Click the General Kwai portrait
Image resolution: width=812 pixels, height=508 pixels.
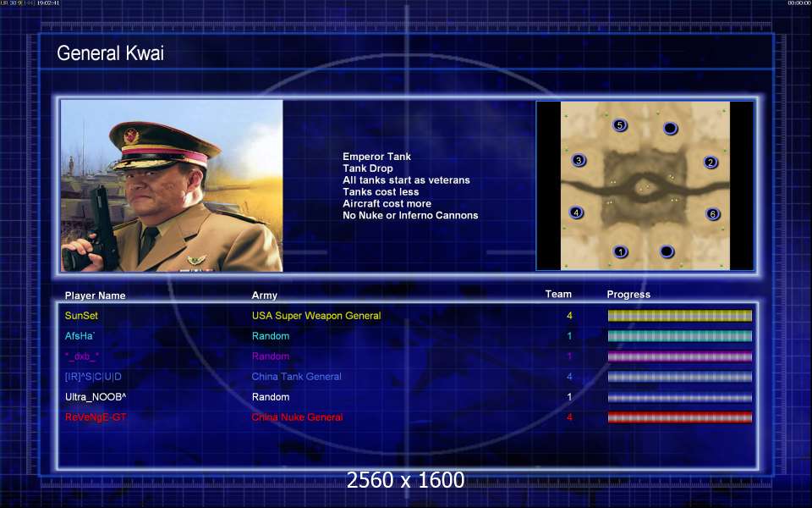click(x=172, y=185)
